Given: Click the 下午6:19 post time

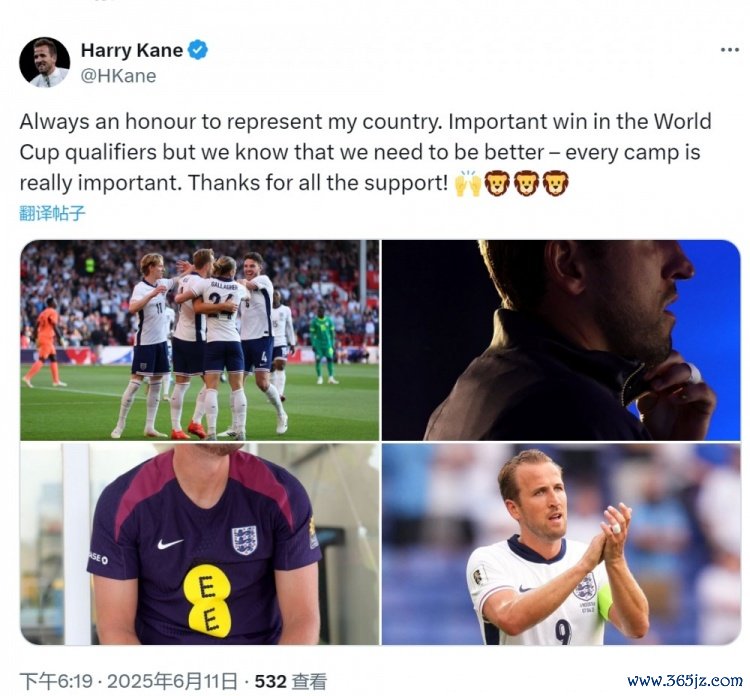Looking at the screenshot, I should click(x=56, y=681).
